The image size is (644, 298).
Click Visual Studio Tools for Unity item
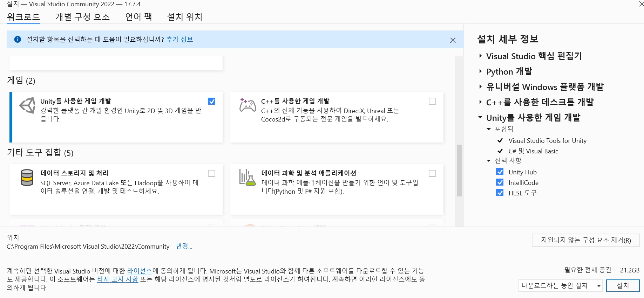pyautogui.click(x=548, y=140)
